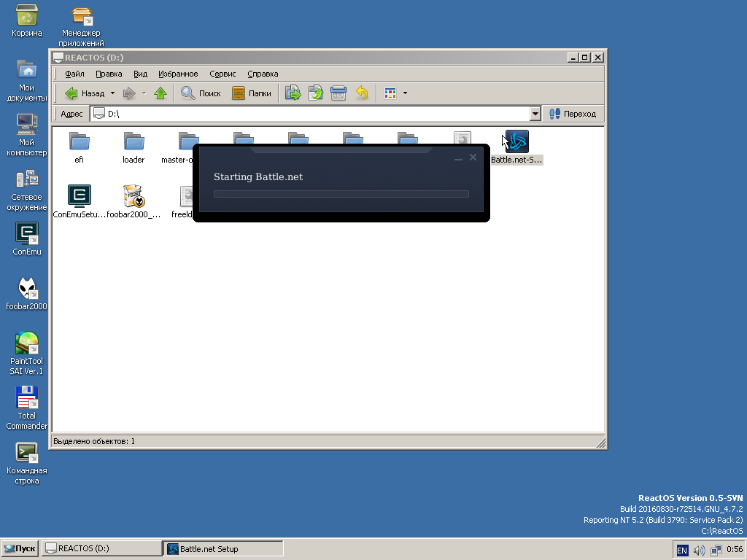Click the Copy To toolbar icon
Image resolution: width=747 pixels, height=560 pixels.
[x=316, y=93]
